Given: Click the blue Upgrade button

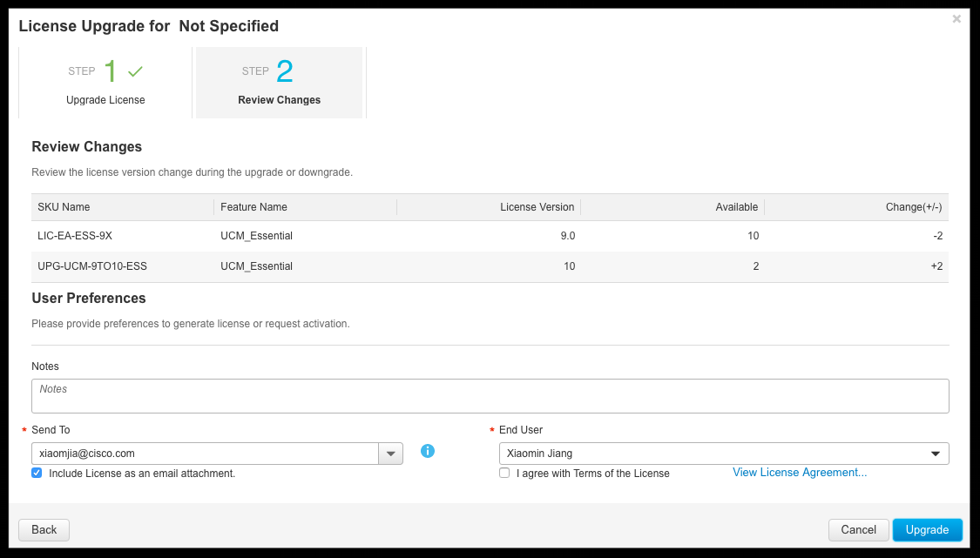Looking at the screenshot, I should pyautogui.click(x=928, y=530).
